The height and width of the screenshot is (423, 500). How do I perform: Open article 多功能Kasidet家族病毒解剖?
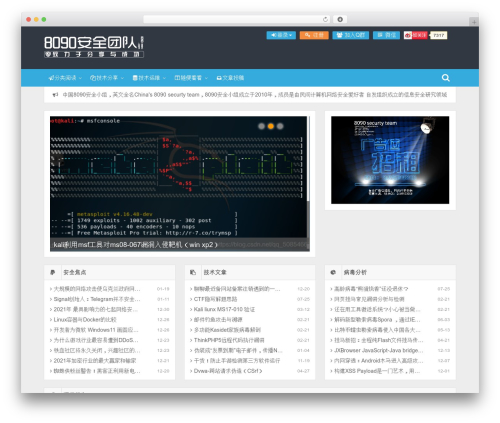(x=227, y=330)
